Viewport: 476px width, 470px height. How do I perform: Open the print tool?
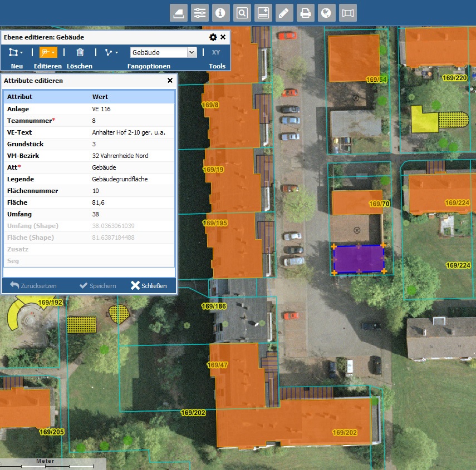306,12
